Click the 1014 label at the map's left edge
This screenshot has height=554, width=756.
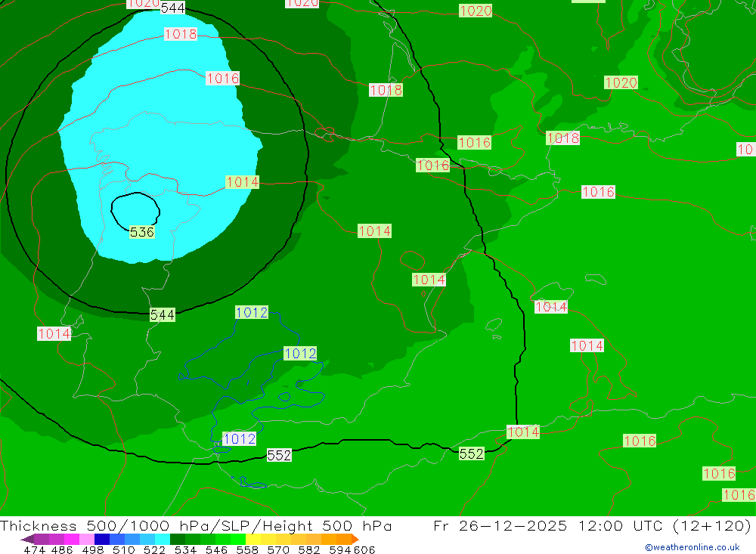[54, 333]
